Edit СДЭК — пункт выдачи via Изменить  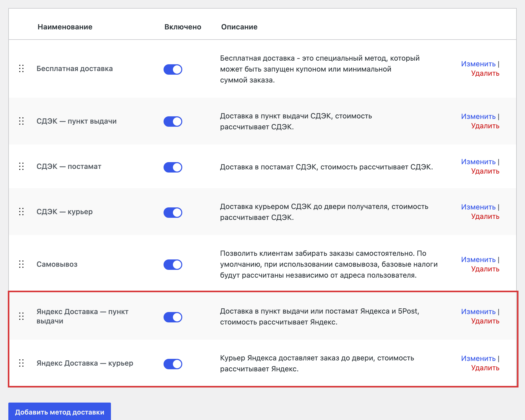click(x=478, y=117)
